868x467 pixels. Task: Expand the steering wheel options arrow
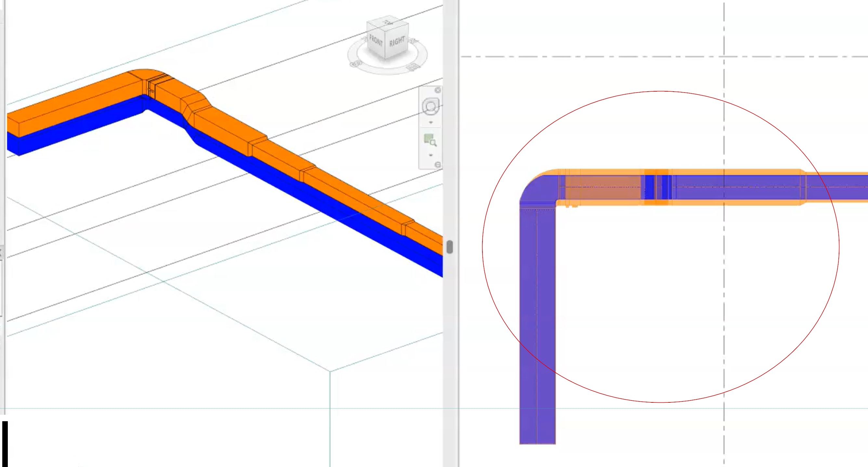431,122
